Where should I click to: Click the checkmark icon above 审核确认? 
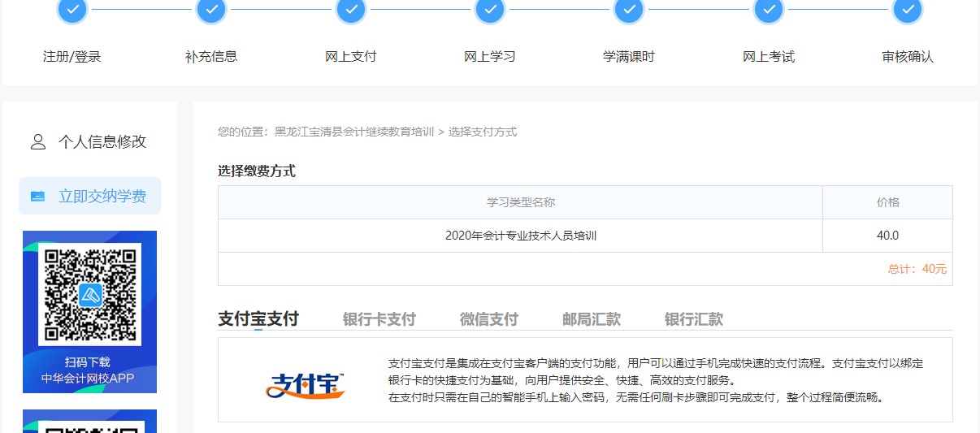tap(908, 10)
